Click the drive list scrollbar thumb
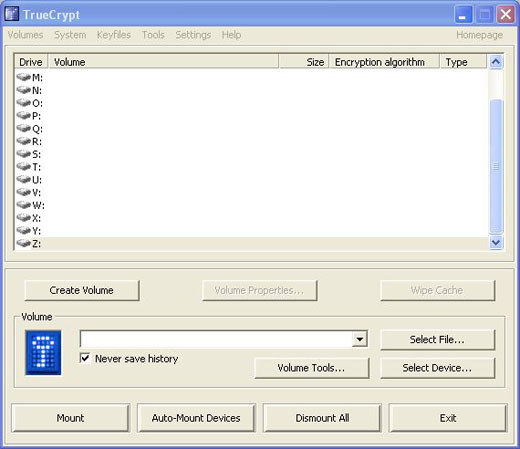The image size is (520, 449). tap(496, 166)
